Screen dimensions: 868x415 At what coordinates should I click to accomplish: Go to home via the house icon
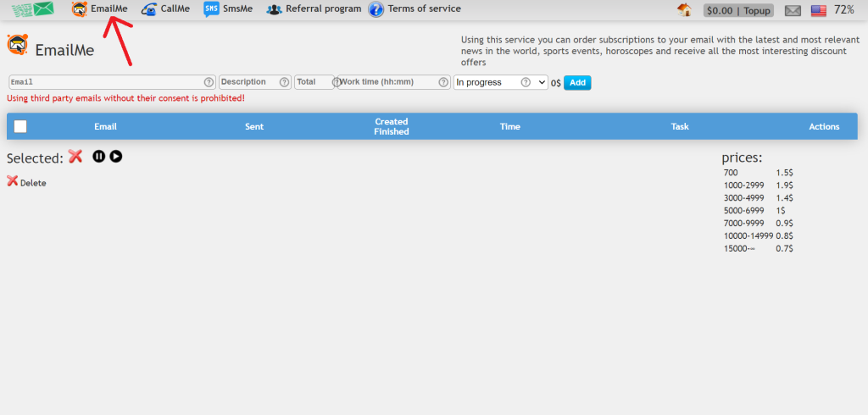pos(685,10)
